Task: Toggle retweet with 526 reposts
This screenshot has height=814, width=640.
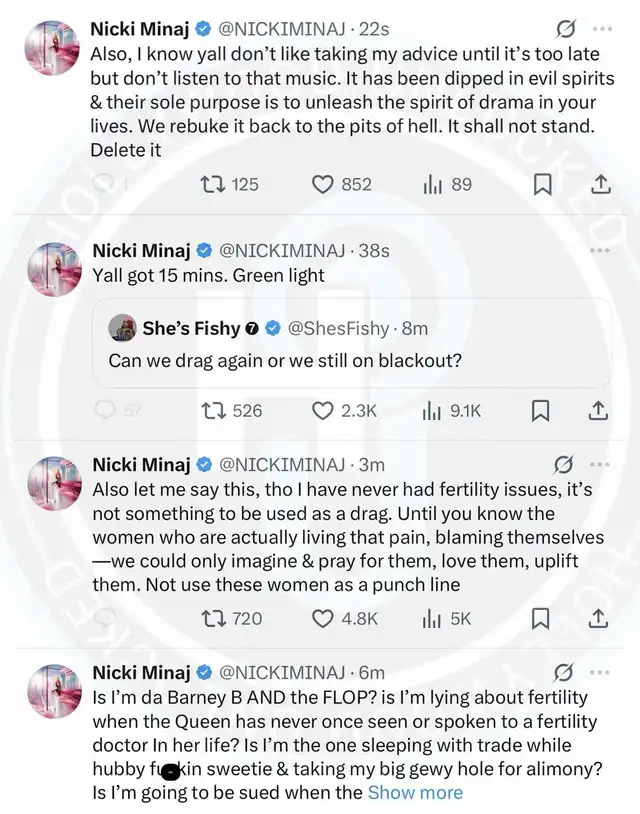Action: pos(212,410)
